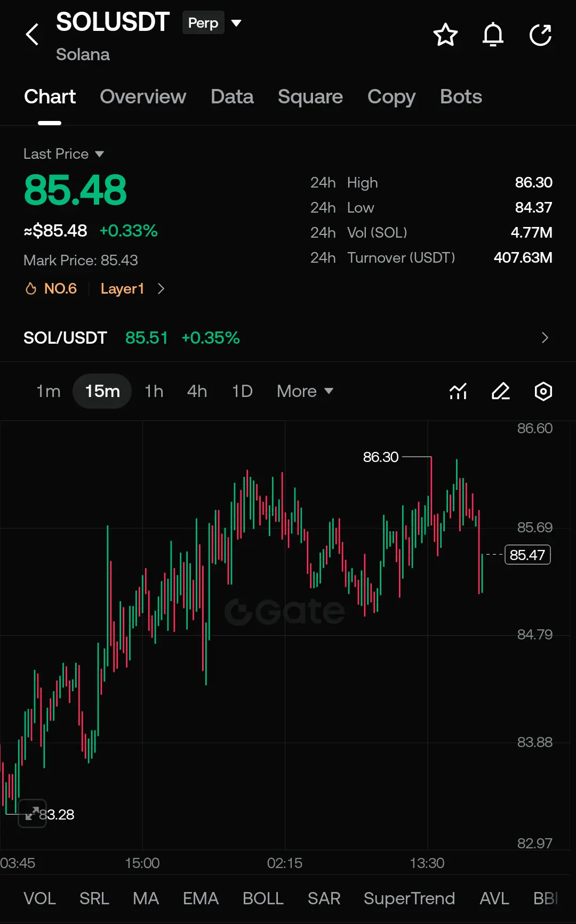Toggle the EMA indicator
The height and width of the screenshot is (924, 576).
pos(201,898)
